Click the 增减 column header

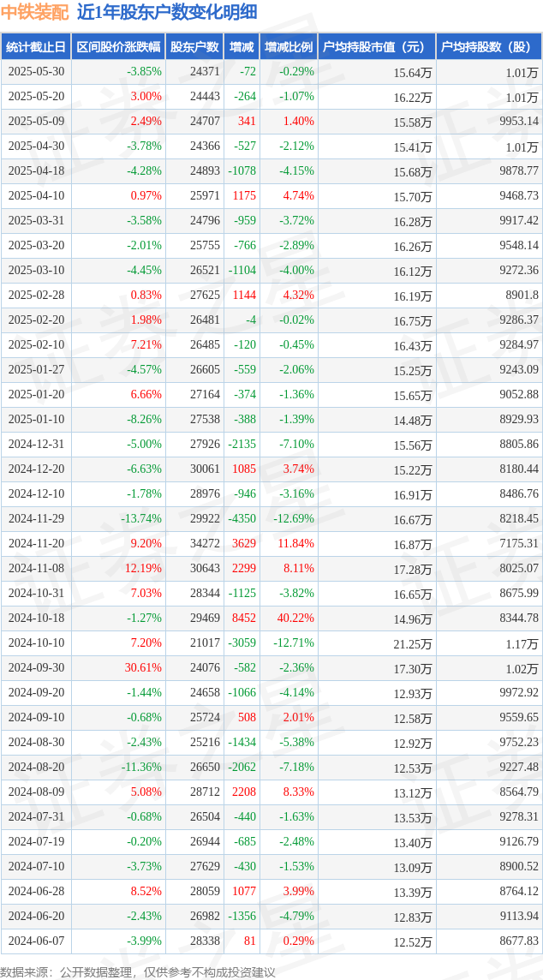242,47
